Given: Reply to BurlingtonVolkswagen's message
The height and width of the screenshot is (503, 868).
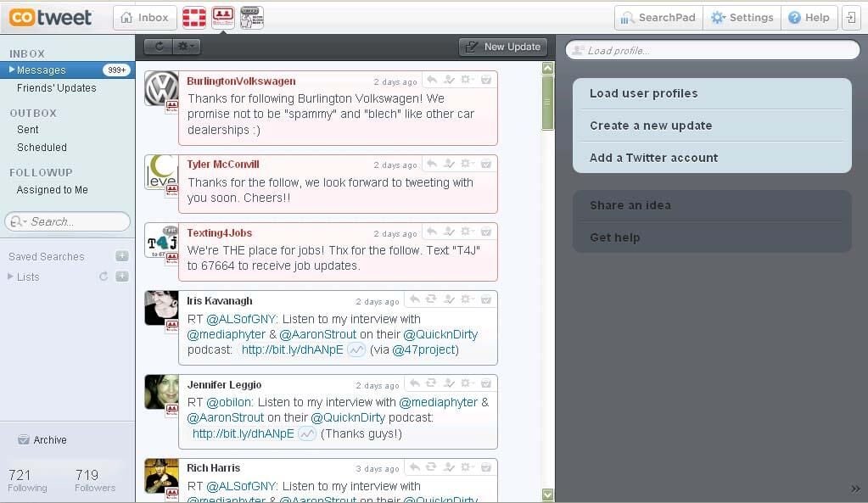Looking at the screenshot, I should click(432, 81).
